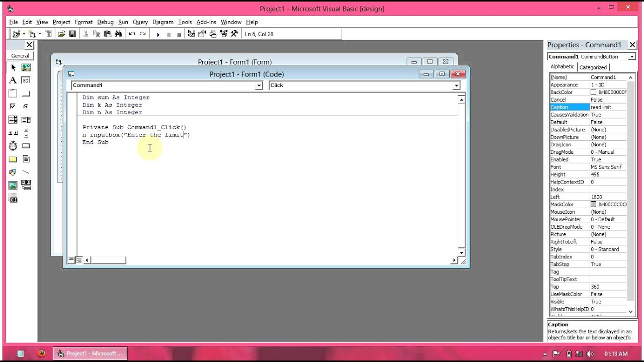Select the ListBox control in toolbox

click(x=26, y=120)
